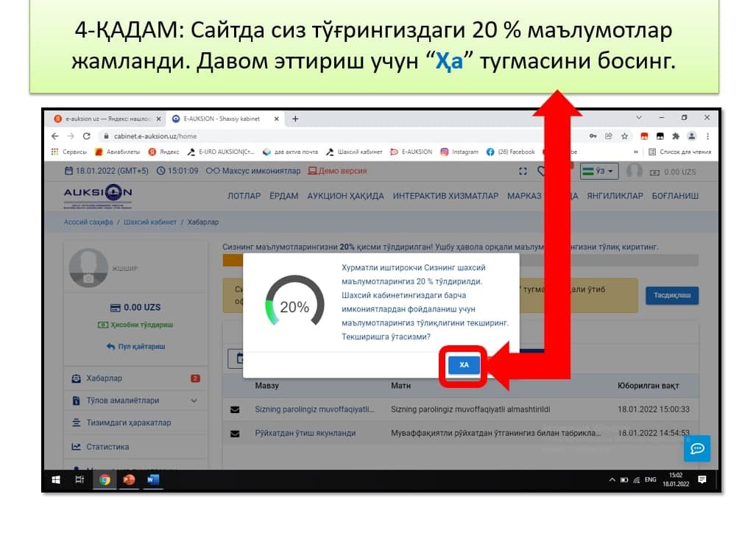
Task: Open the БОҒЛАНИШ menu
Action: pyautogui.click(x=675, y=196)
